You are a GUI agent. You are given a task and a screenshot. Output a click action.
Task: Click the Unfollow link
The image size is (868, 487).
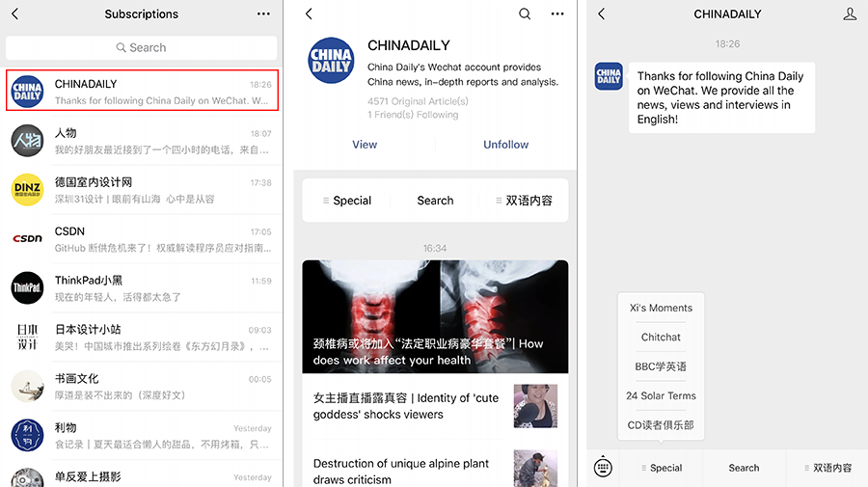pyautogui.click(x=506, y=145)
